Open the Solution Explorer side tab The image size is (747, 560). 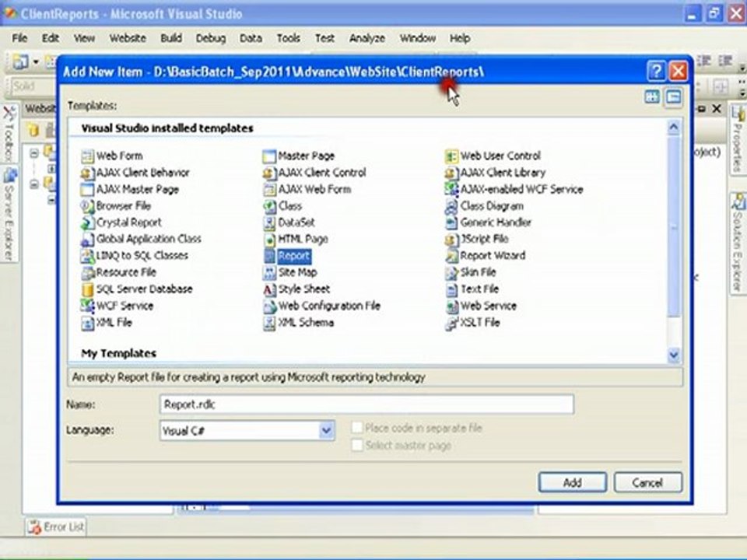pos(738,243)
